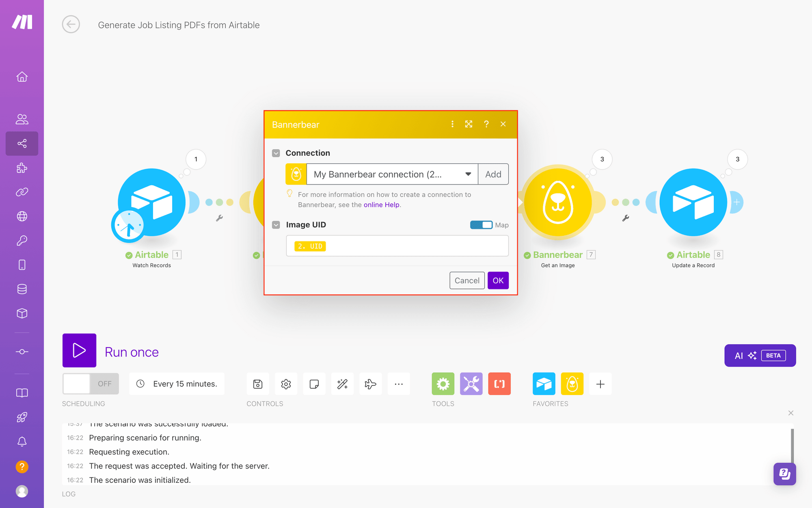
Task: Open the Bannerbear connection dropdown
Action: [x=468, y=174]
